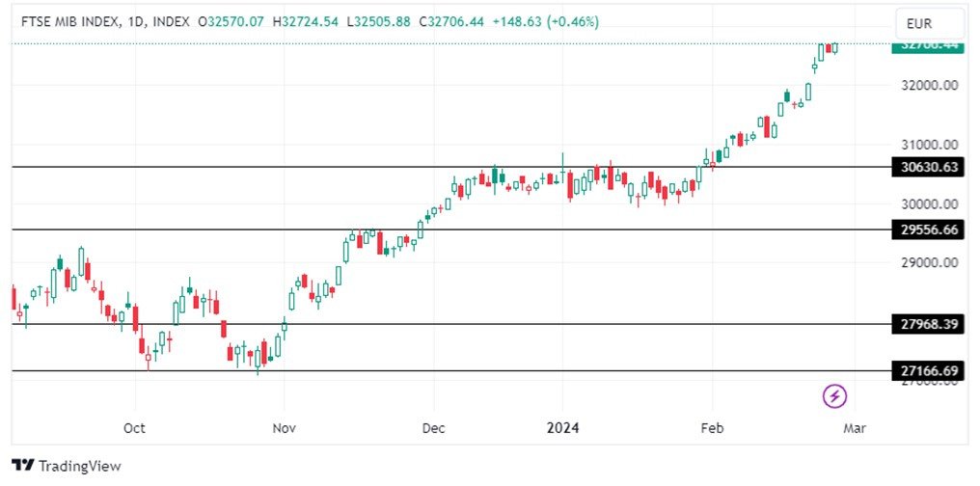
Task: Click the FTSE MIB INDEX symbol title
Action: tap(64, 22)
